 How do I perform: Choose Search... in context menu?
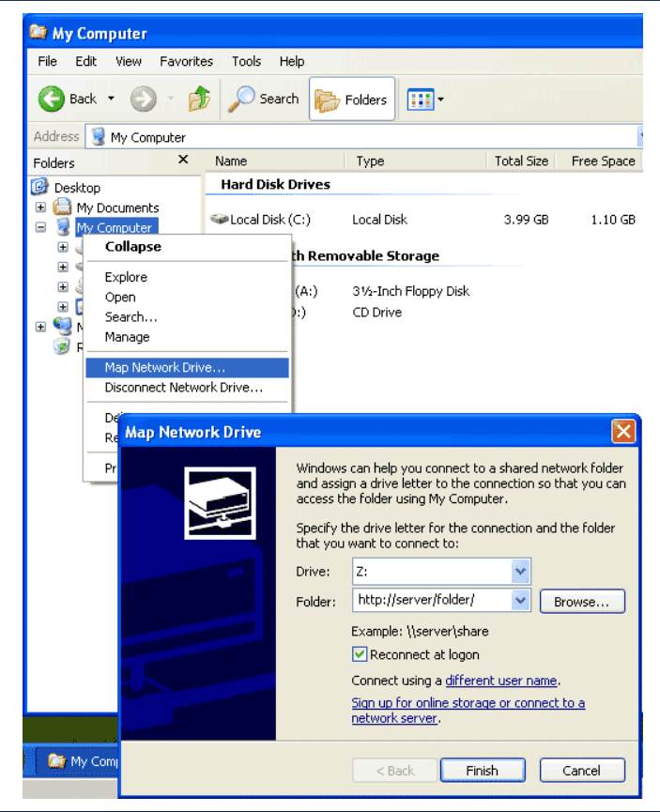[187, 317]
